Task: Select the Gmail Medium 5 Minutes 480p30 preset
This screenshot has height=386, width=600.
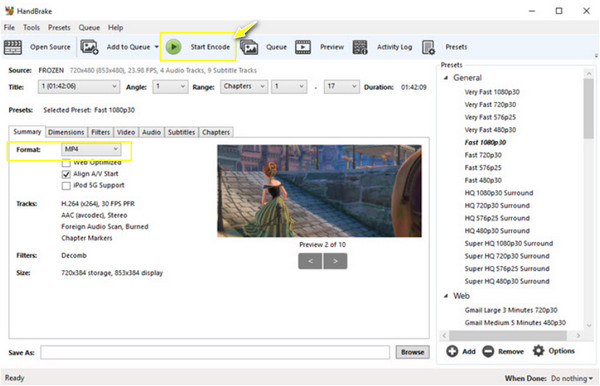Action: (515, 322)
